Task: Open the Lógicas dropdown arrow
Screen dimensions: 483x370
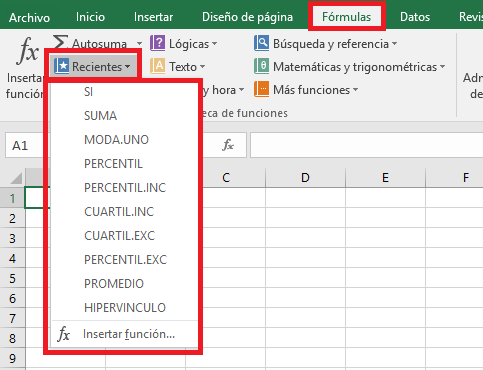Action: tap(214, 44)
